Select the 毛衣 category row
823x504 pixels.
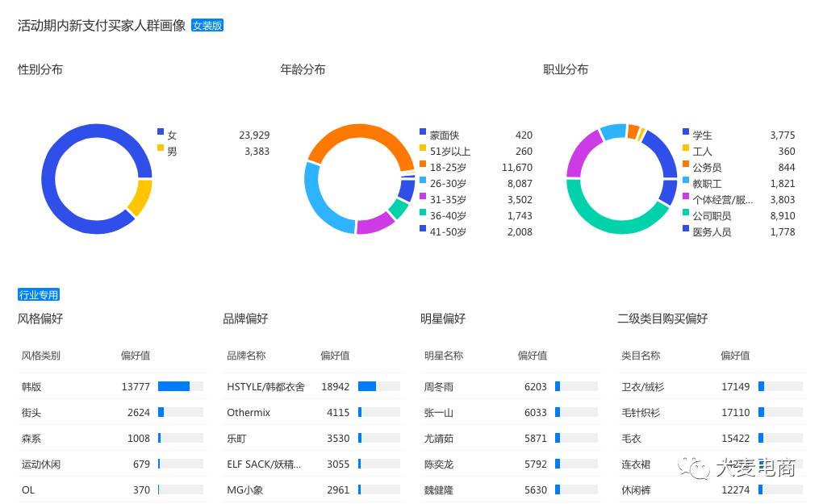[712, 438]
